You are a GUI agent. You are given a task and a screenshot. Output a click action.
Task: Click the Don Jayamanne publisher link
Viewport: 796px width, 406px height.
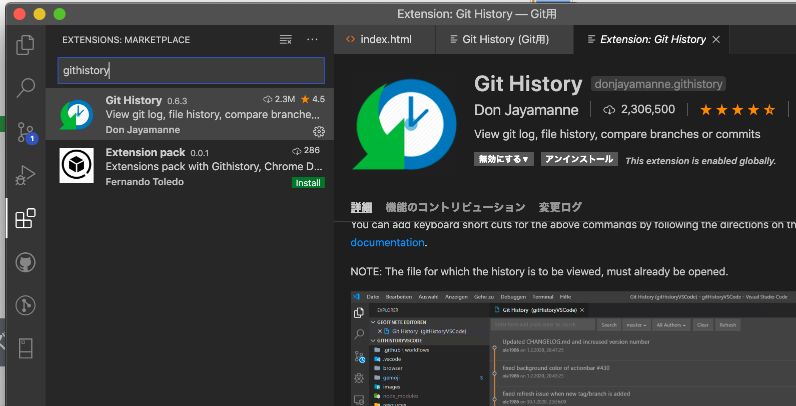526,110
